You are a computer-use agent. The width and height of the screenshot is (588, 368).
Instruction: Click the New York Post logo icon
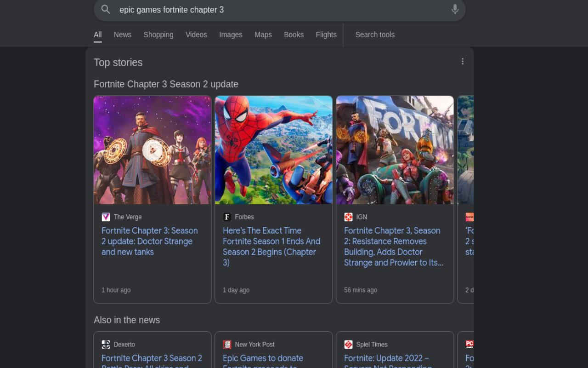227,344
